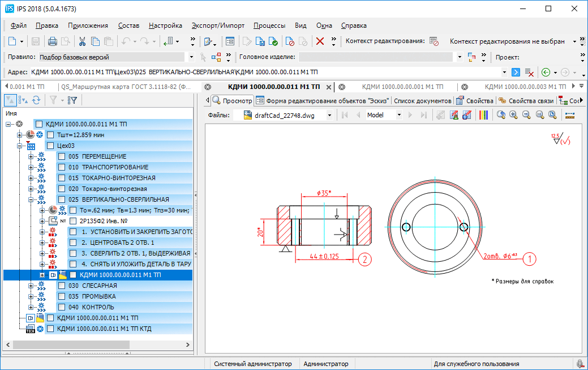Click the zoom out magnifier icon
Screen dimensions: 588x370
pyautogui.click(x=526, y=115)
